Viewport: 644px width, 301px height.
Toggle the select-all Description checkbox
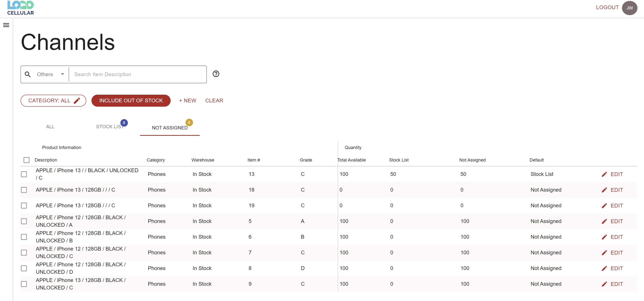pos(27,160)
